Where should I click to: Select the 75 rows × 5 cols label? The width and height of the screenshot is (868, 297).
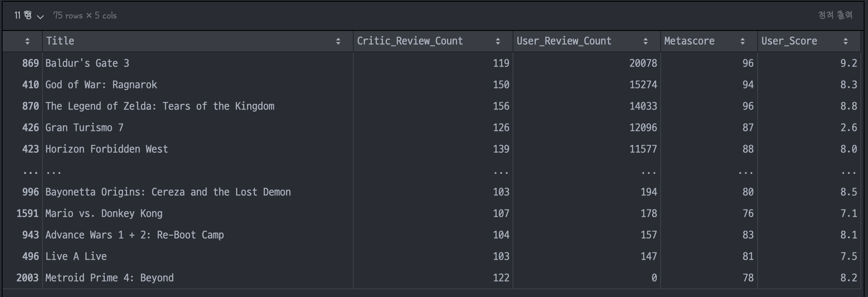coord(85,15)
